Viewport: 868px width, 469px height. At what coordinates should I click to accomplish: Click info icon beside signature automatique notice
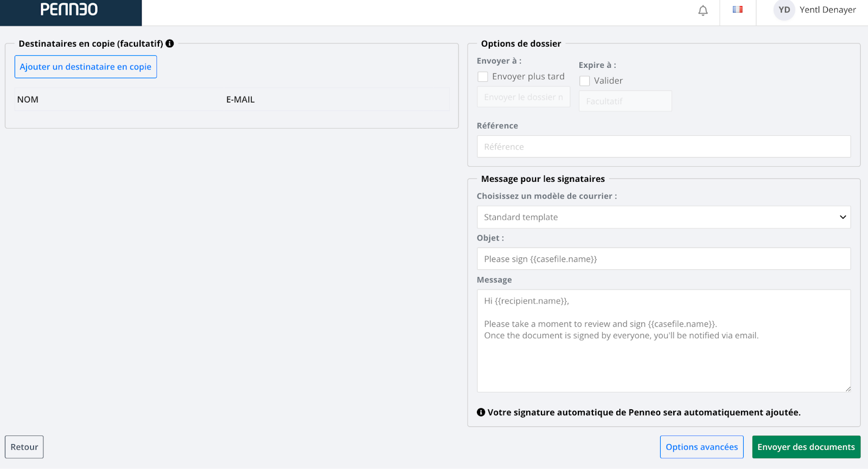(481, 413)
